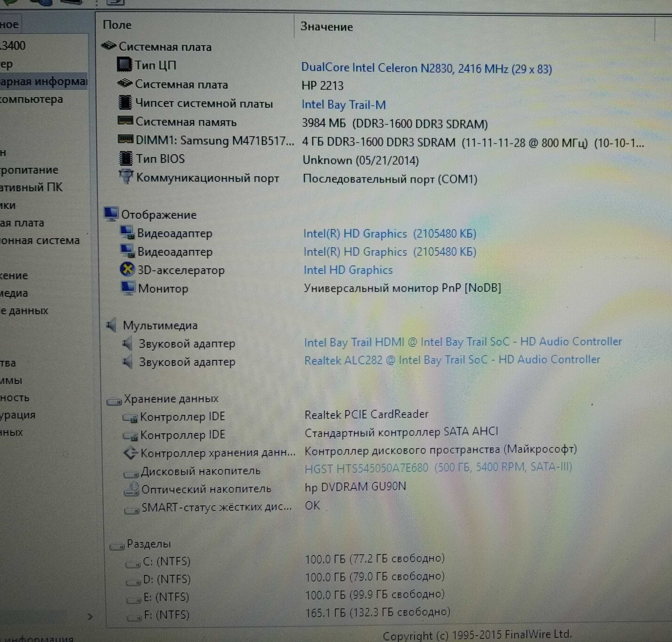Click the C: (NTFS) partition icon

[133, 565]
